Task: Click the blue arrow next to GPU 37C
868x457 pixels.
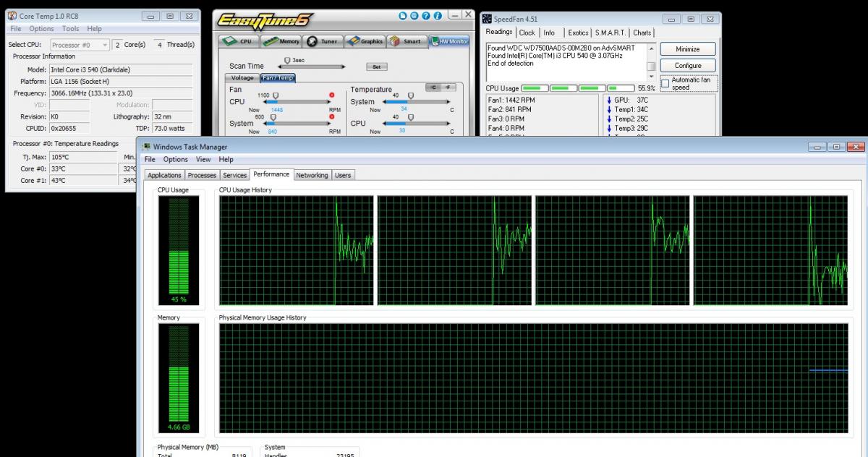Action: pos(609,100)
